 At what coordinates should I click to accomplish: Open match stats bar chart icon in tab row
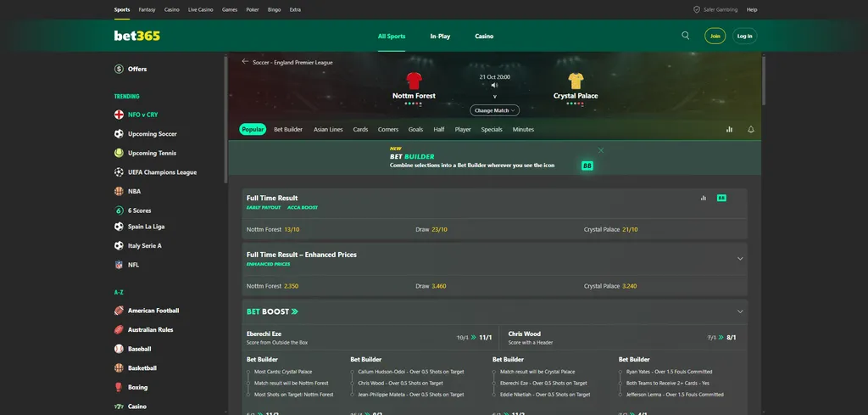[x=729, y=129]
